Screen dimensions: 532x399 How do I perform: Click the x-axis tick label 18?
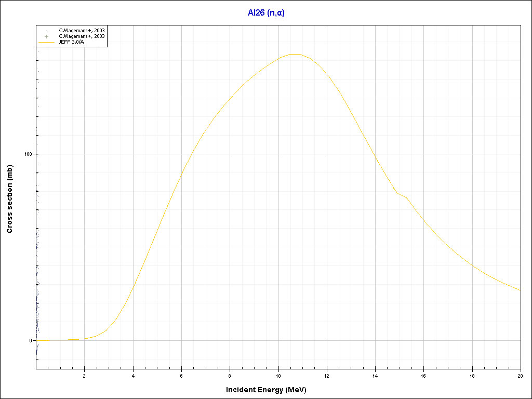(472, 376)
